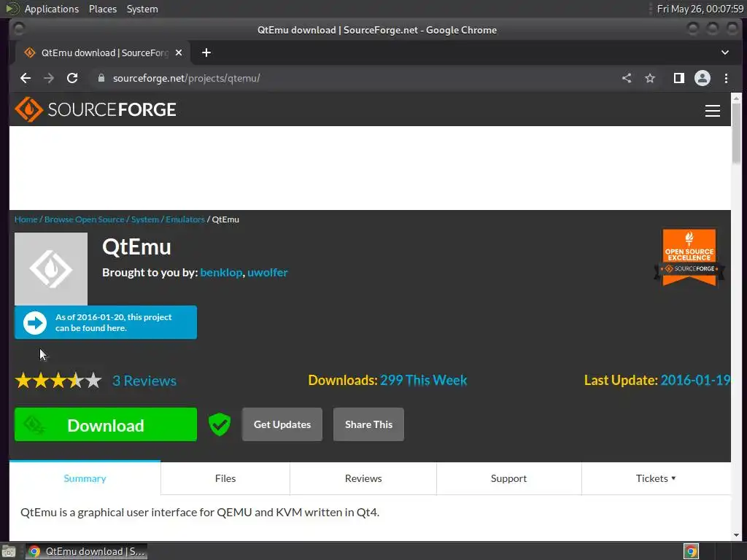Click the 299 This Week downloads link
Screen dimensions: 747x560
tap(424, 380)
